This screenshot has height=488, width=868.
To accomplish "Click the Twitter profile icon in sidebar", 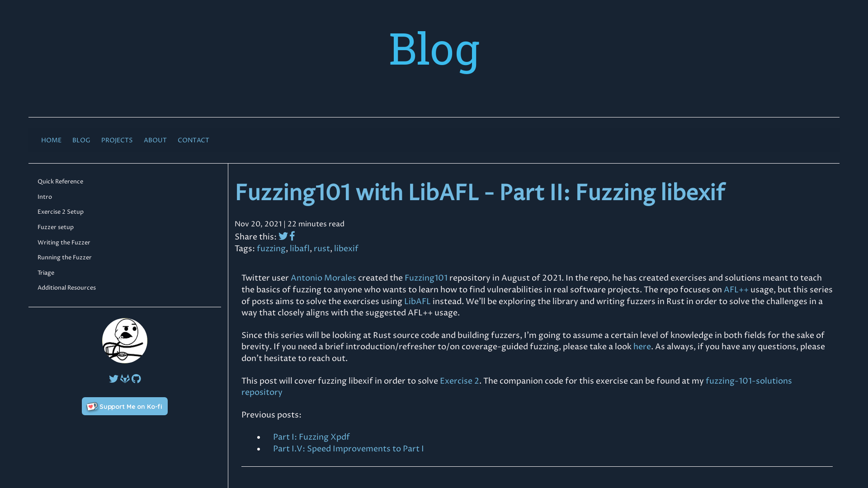I will coord(113,378).
